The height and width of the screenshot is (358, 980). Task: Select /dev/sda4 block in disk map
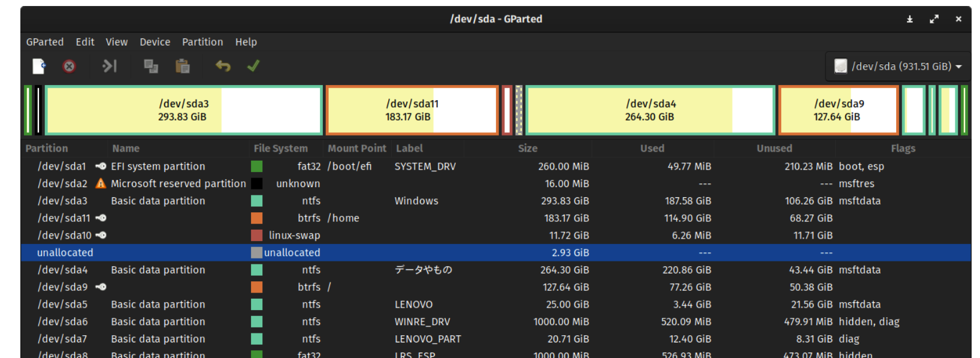(651, 110)
